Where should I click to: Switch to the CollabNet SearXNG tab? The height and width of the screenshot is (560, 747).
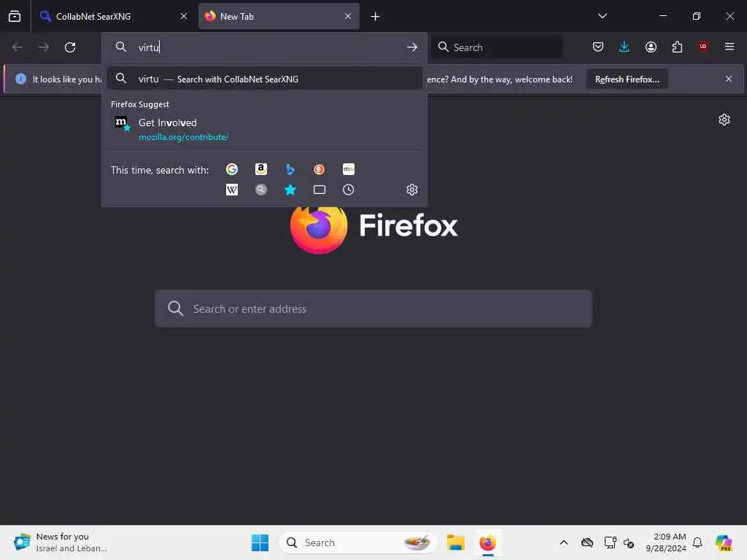point(113,16)
